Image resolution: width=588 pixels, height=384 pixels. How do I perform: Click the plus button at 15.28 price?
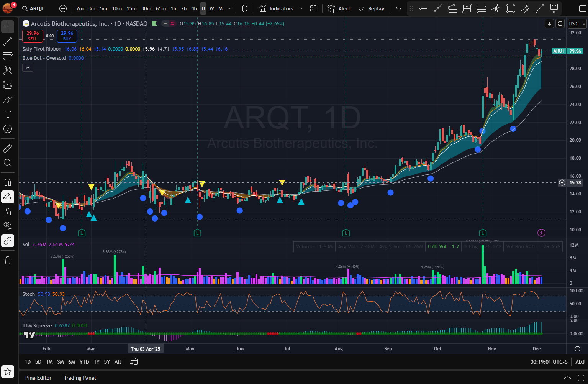tap(562, 183)
